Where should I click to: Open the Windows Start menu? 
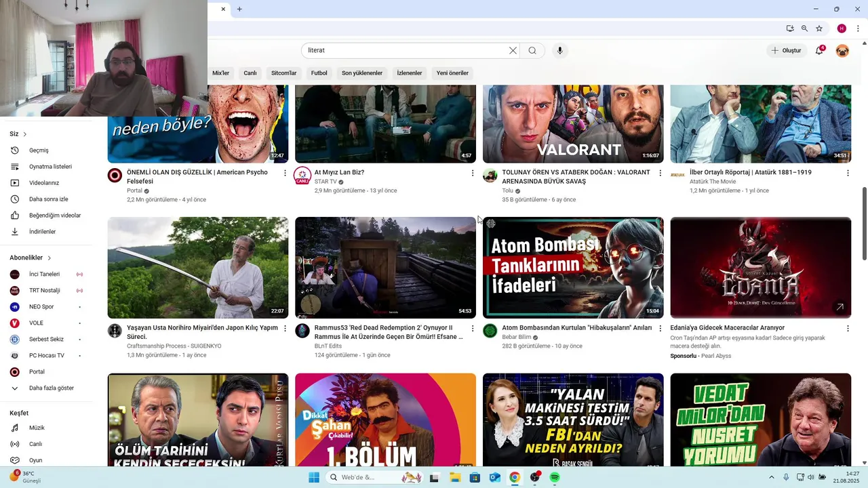point(314,478)
